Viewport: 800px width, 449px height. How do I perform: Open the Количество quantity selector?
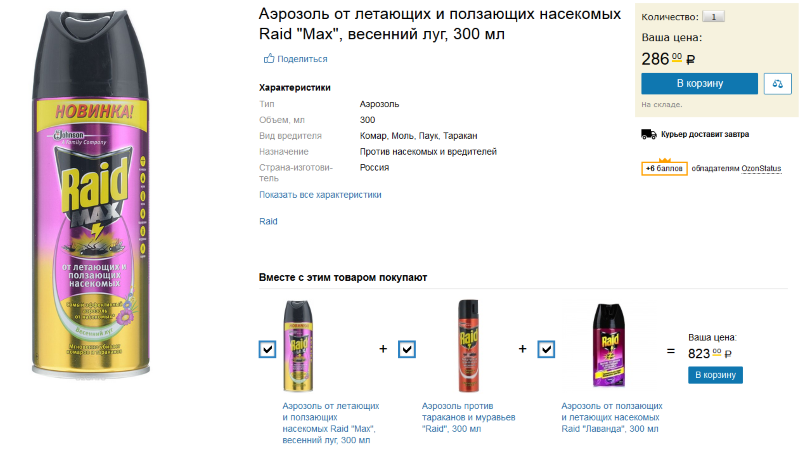point(714,17)
